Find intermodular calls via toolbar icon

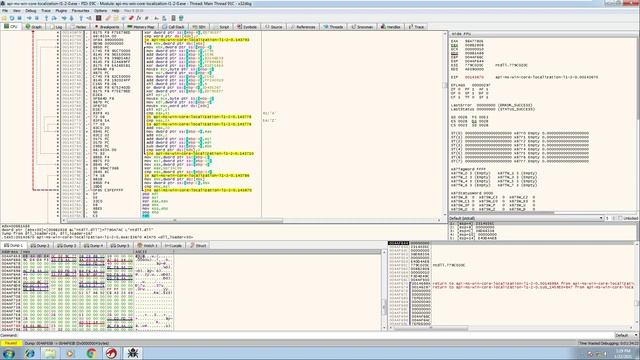click(x=164, y=18)
